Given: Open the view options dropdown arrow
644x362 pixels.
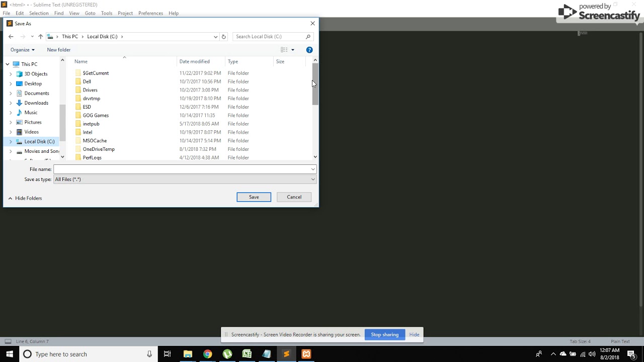Looking at the screenshot, I should [293, 50].
